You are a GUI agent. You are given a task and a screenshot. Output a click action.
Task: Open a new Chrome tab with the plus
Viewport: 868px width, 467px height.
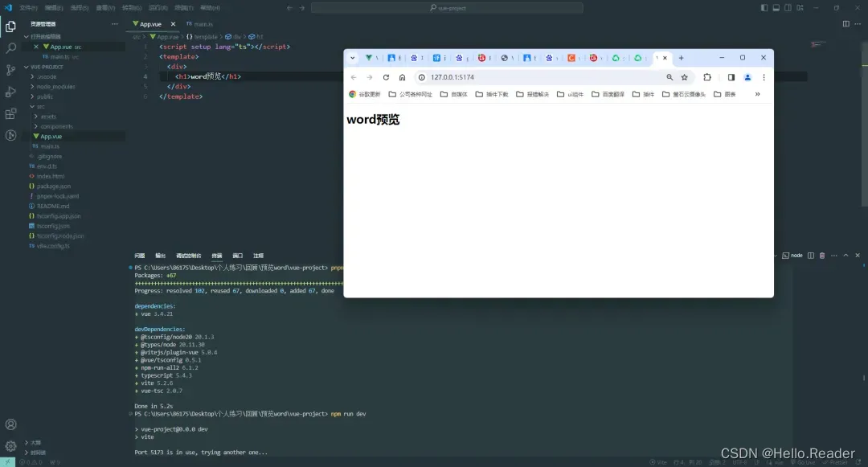[681, 58]
